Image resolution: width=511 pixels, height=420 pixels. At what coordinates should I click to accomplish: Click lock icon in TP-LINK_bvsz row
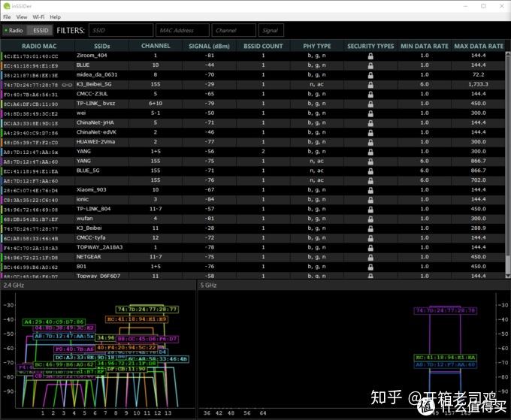click(370, 104)
